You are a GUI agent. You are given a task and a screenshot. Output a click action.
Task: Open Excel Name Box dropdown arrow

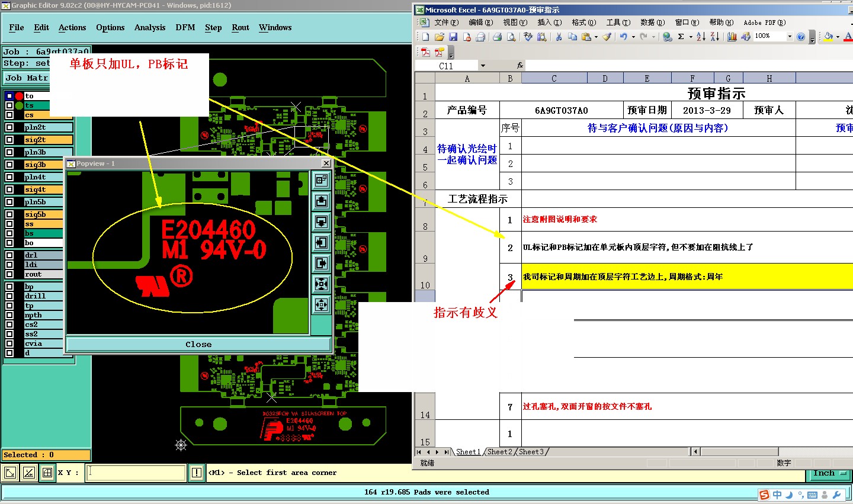483,66
